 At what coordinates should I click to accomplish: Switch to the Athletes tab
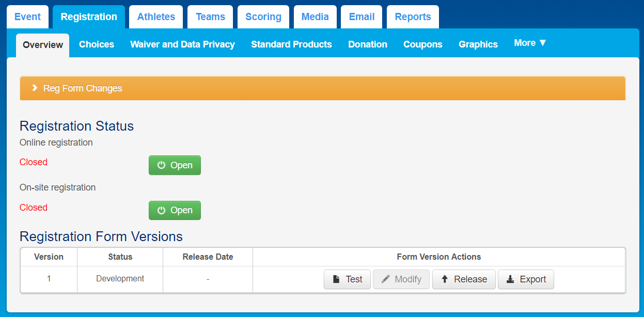click(x=156, y=17)
